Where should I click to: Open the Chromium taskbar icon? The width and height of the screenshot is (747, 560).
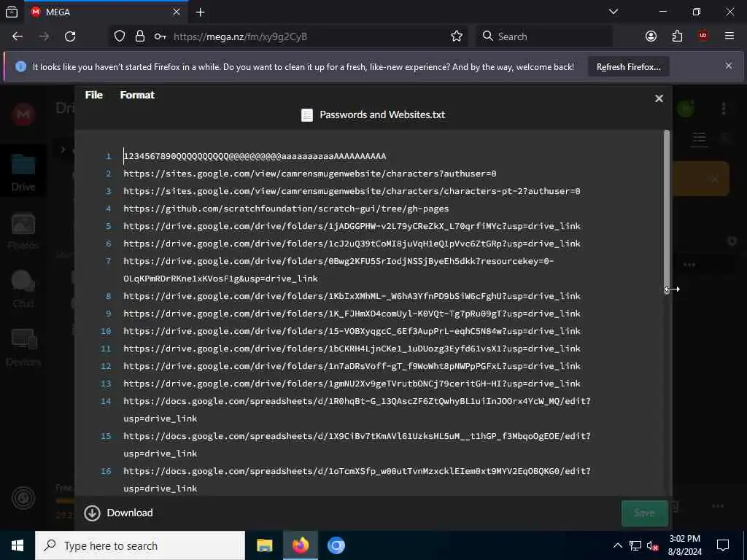tap(336, 545)
